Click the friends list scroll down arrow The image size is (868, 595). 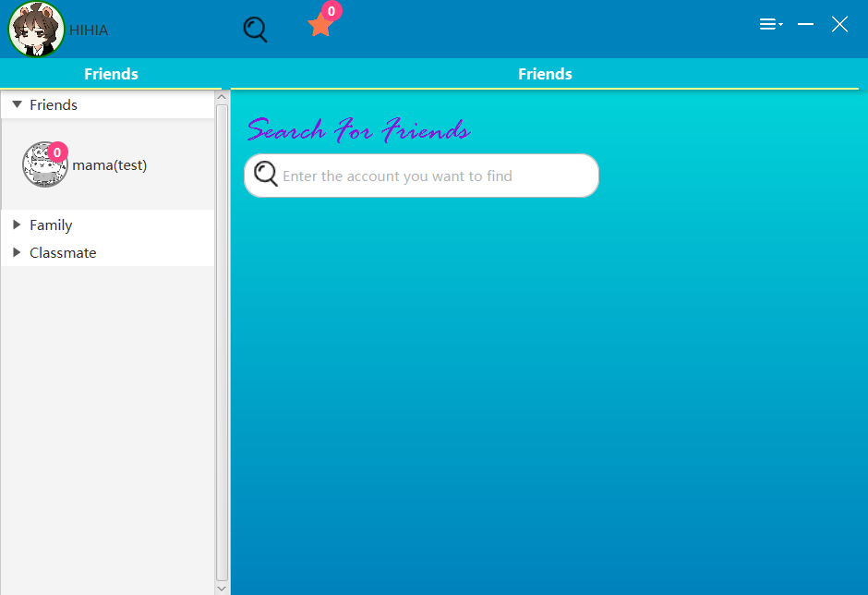tap(222, 589)
